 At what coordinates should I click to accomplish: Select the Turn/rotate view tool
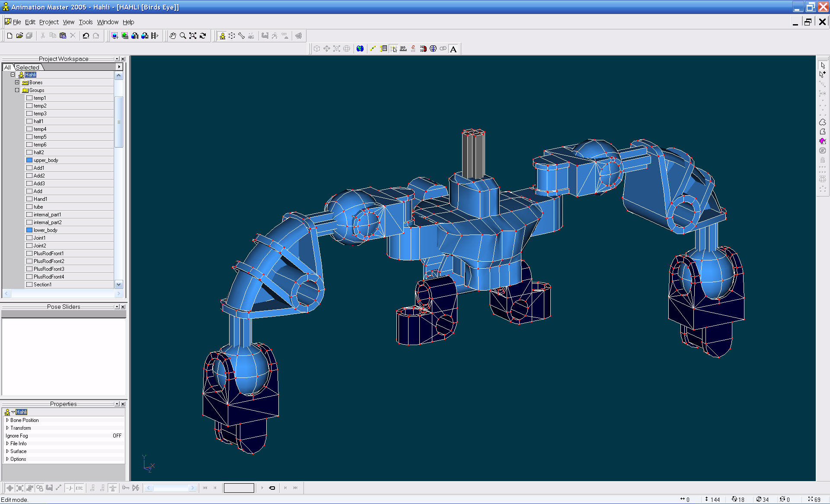tap(203, 36)
